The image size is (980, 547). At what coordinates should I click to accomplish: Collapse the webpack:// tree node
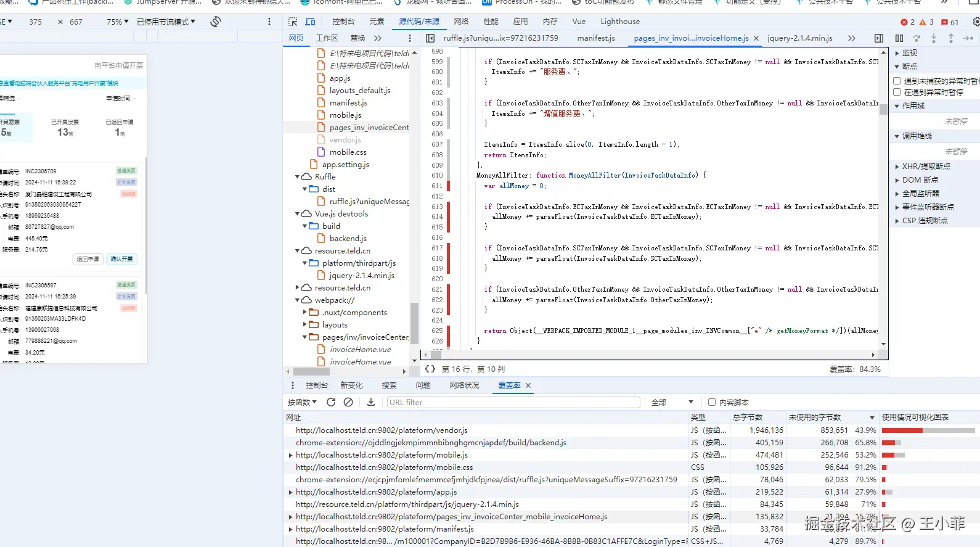click(298, 300)
